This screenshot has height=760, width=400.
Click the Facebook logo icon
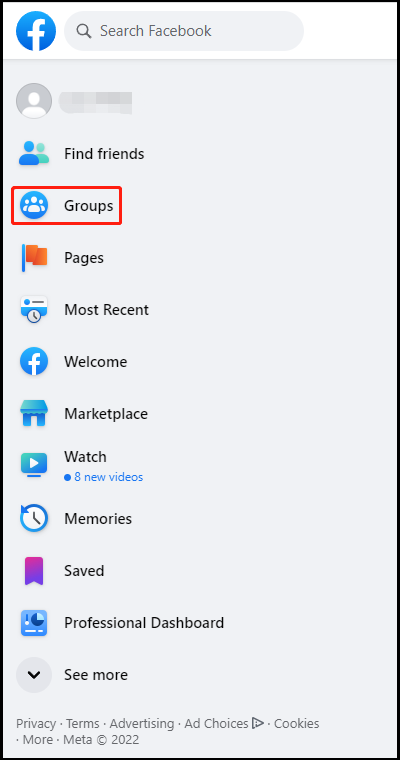[36, 31]
